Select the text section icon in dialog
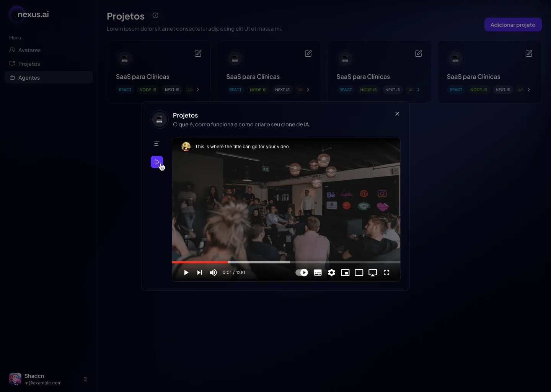 [157, 144]
